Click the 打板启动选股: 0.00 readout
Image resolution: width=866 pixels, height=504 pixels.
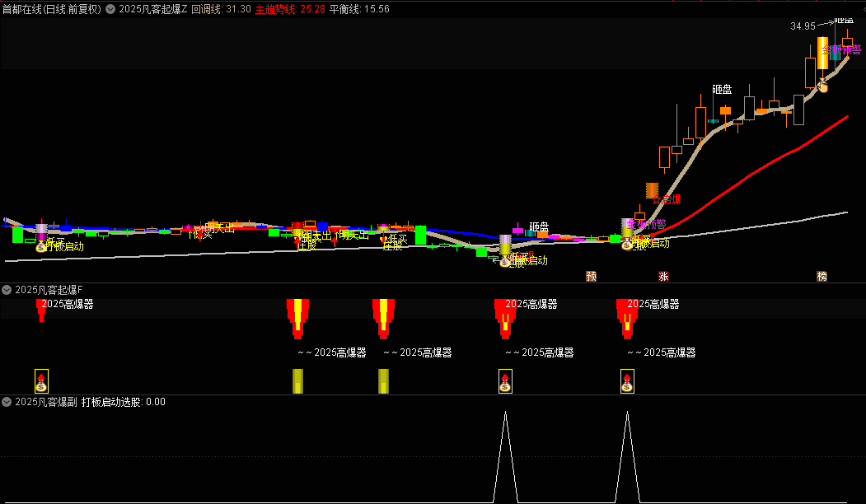click(123, 402)
